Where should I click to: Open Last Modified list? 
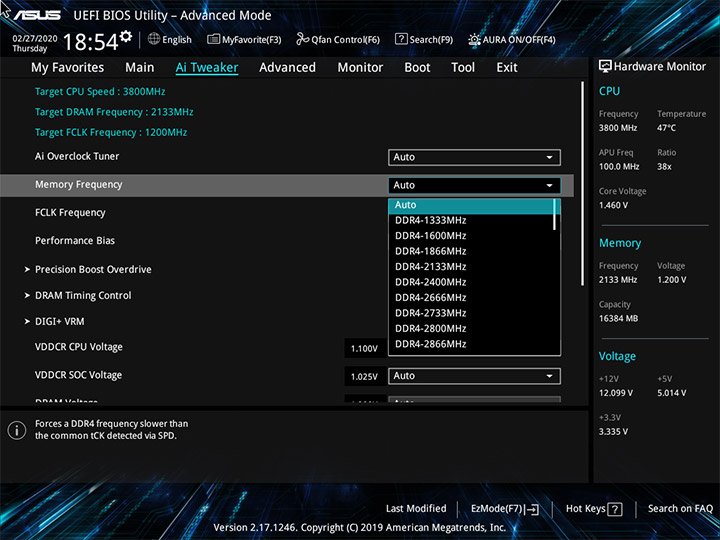(416, 508)
